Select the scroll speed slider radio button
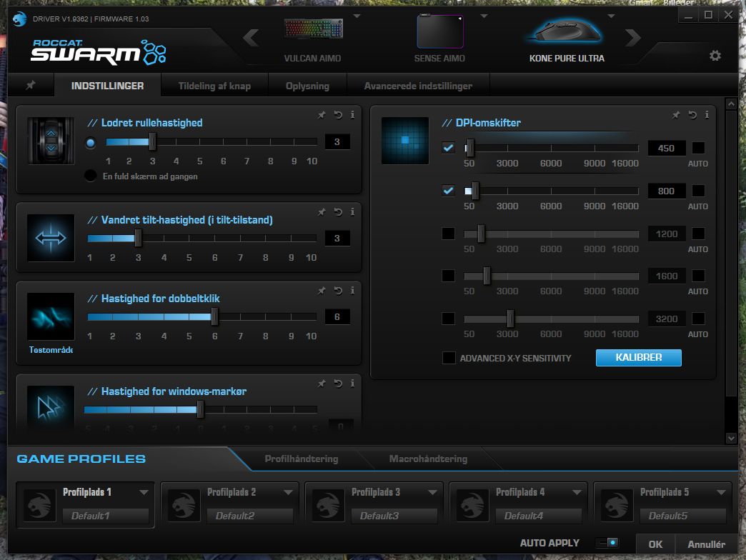Image resolution: width=746 pixels, height=560 pixels. click(91, 143)
